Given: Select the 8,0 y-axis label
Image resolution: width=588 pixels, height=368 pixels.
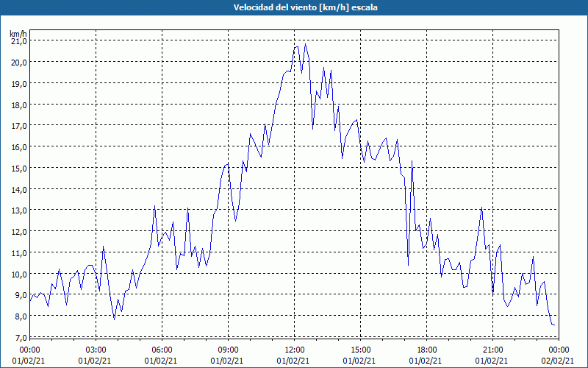Looking at the screenshot, I should [x=21, y=316].
